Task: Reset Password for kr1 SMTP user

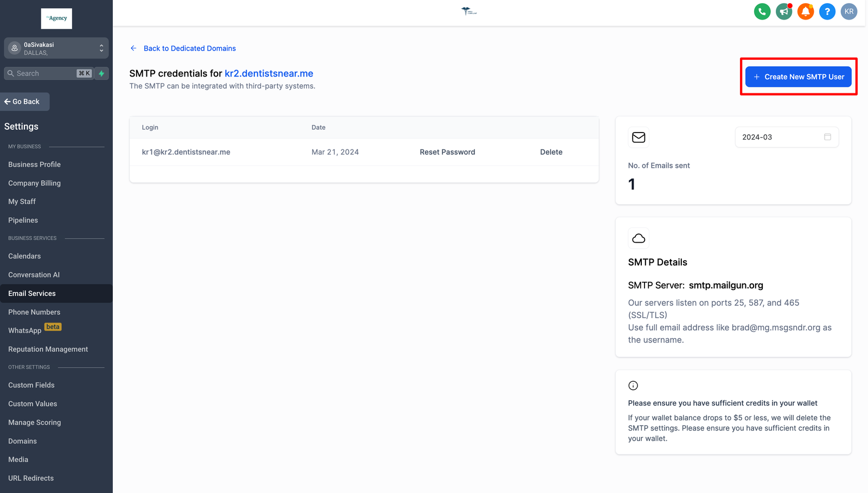Action: click(x=447, y=152)
